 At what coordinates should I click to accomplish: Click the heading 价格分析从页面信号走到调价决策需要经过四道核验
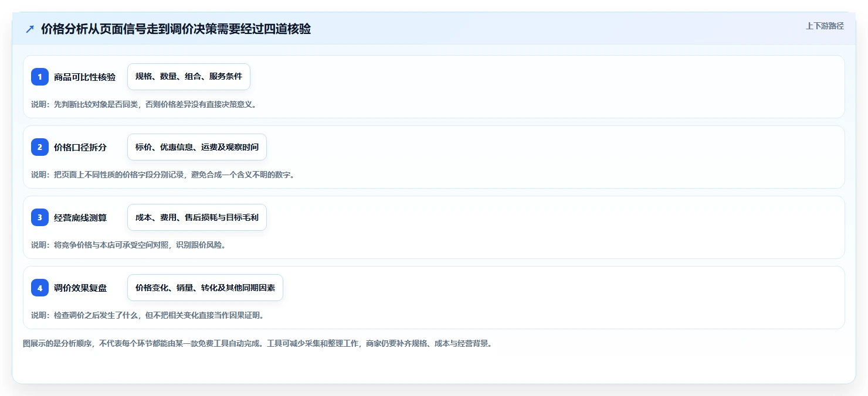176,29
